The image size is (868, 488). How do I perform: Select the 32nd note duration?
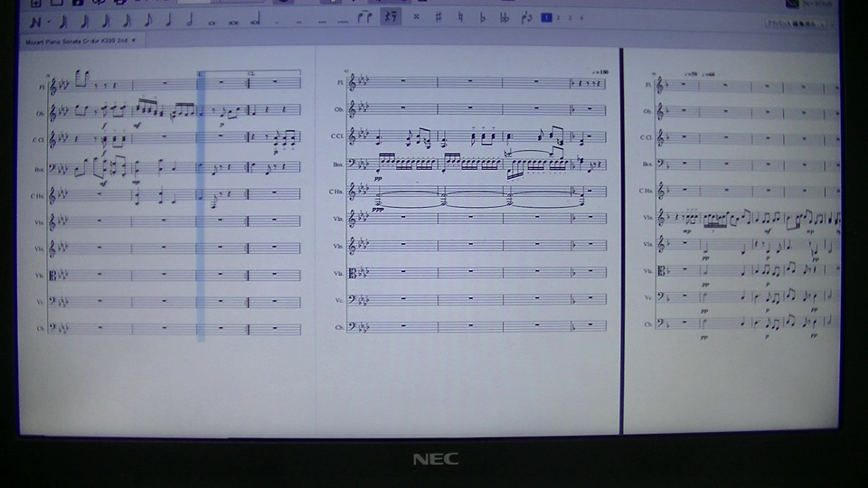click(x=106, y=22)
